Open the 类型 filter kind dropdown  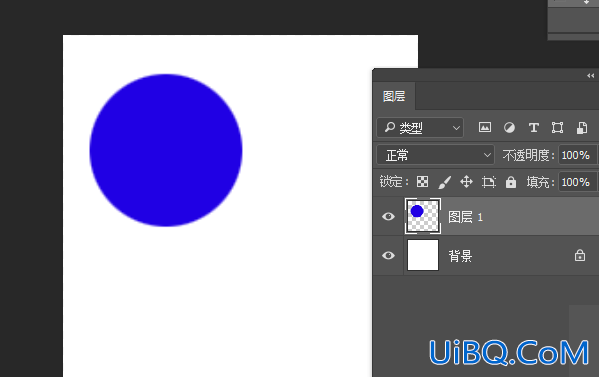point(420,128)
